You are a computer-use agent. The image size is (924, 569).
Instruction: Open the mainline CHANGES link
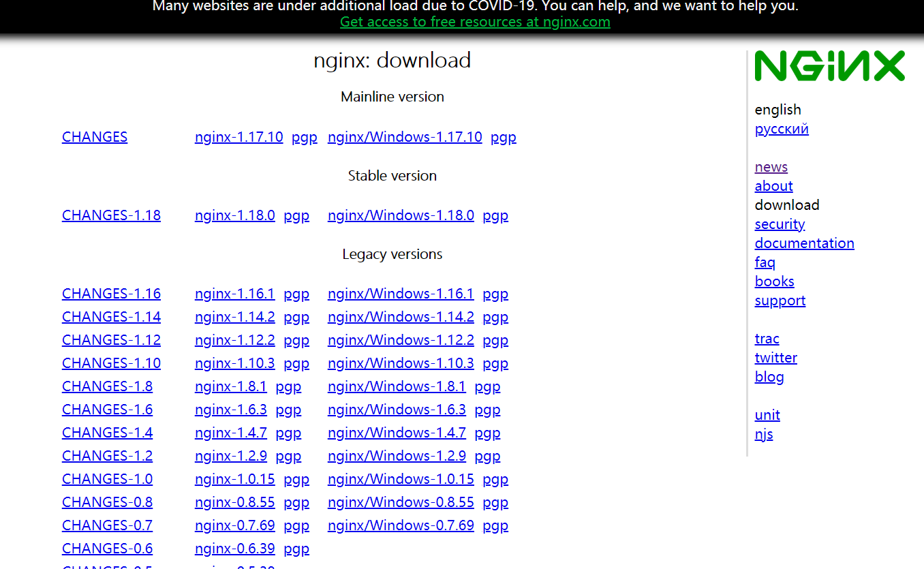click(x=95, y=137)
